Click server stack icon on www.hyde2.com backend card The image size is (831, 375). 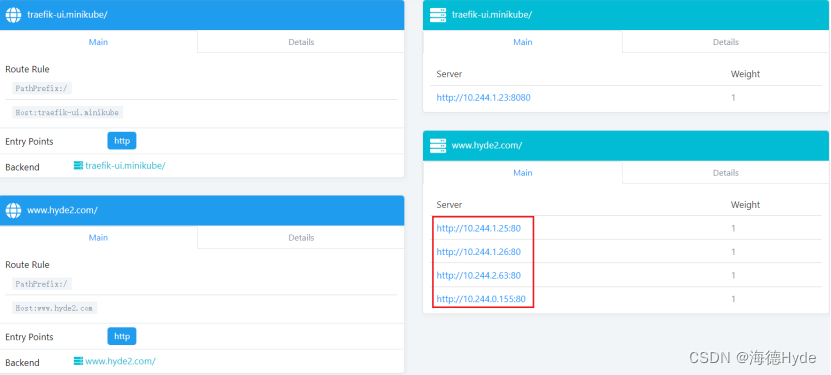click(x=438, y=146)
